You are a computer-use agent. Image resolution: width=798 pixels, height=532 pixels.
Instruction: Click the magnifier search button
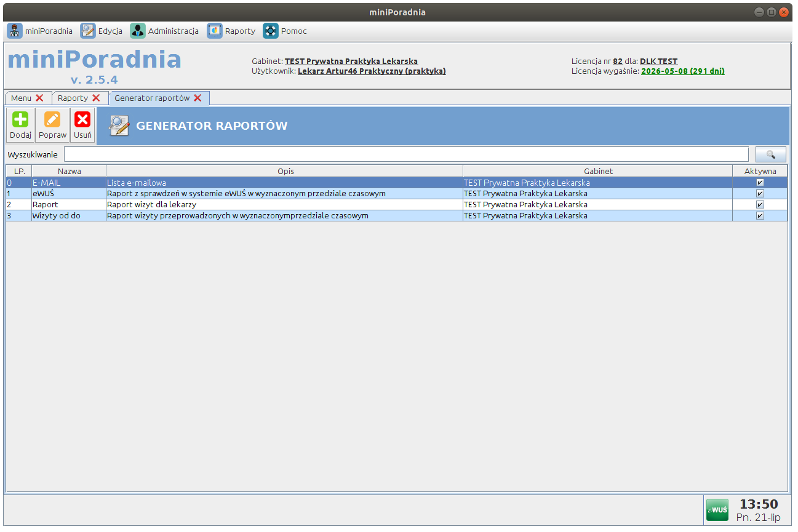click(x=770, y=154)
